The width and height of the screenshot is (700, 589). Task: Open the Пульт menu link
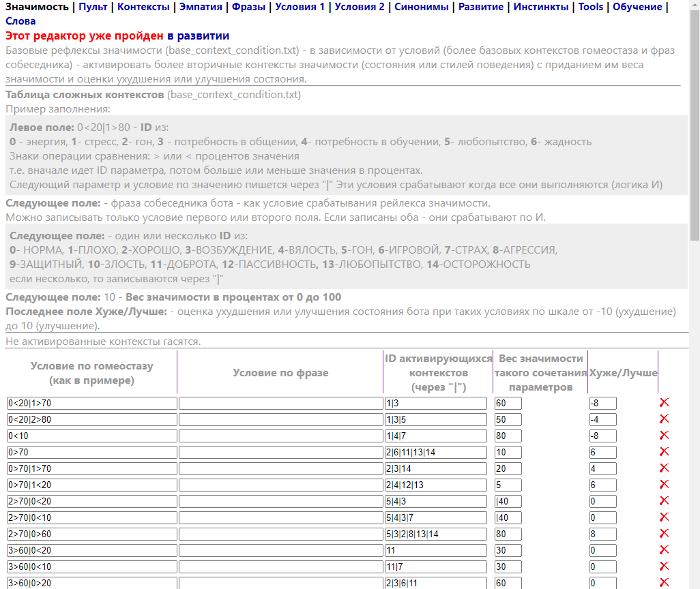(x=93, y=7)
